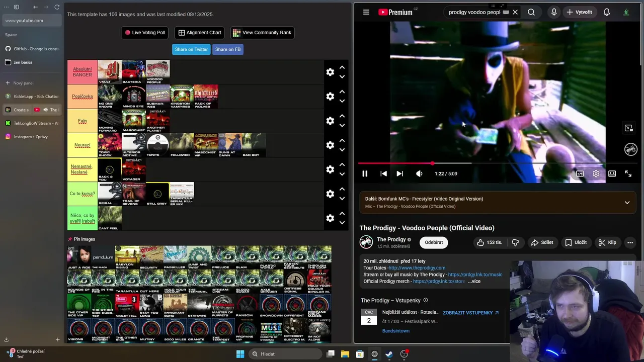Go to the previous video
Image resolution: width=644 pixels, height=362 pixels.
(x=383, y=173)
